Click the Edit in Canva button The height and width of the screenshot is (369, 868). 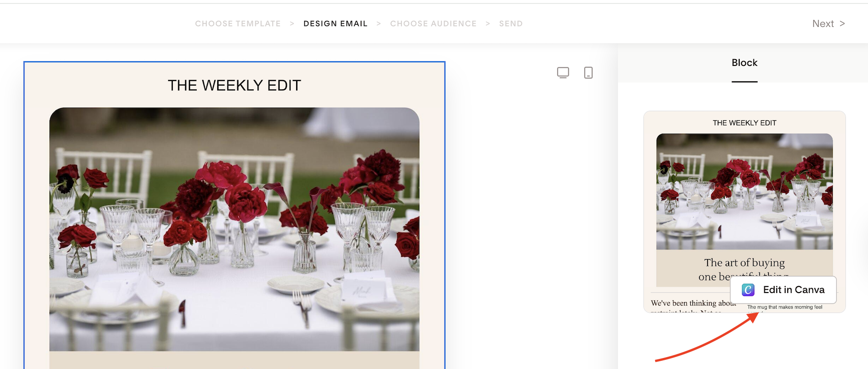(x=783, y=290)
